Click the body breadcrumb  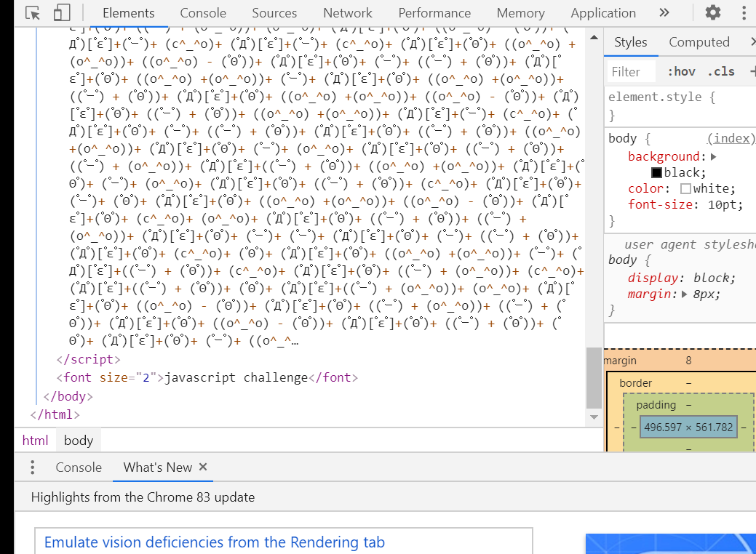[78, 441]
